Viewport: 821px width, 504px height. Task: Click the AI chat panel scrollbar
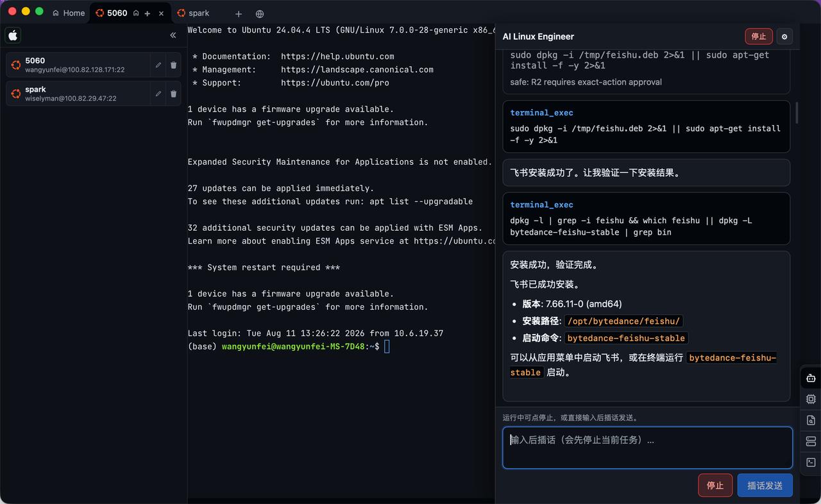[797, 112]
